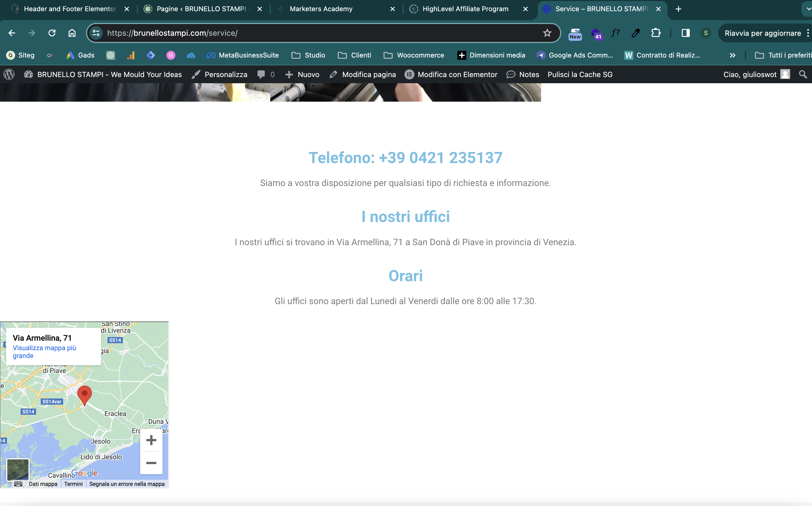Zoom out on the Google map
This screenshot has height=506, width=812.
pyautogui.click(x=151, y=463)
